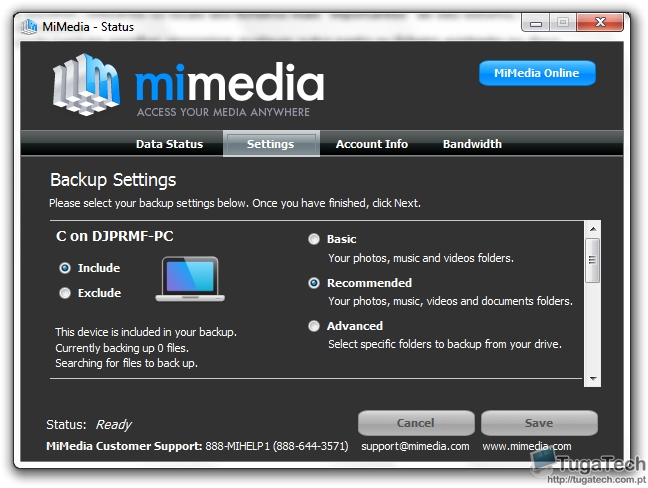Image resolution: width=648 pixels, height=488 pixels.
Task: Close the MiMedia Status window
Action: (x=600, y=22)
